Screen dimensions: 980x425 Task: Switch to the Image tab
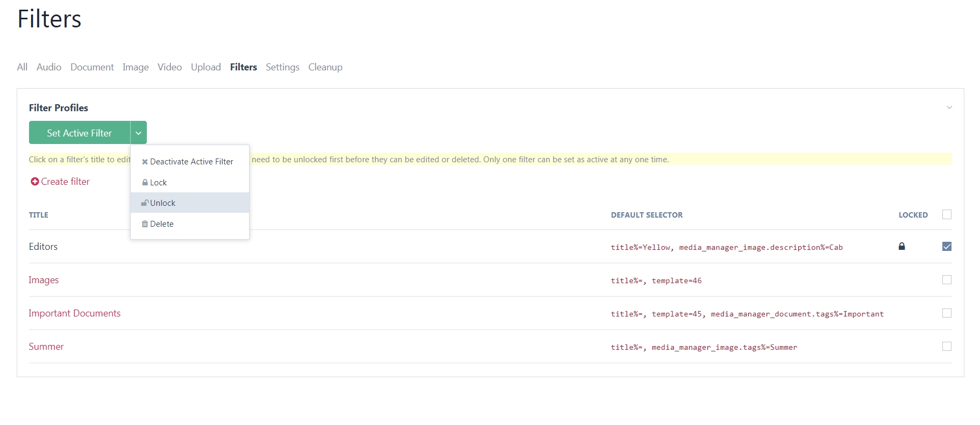click(x=136, y=67)
